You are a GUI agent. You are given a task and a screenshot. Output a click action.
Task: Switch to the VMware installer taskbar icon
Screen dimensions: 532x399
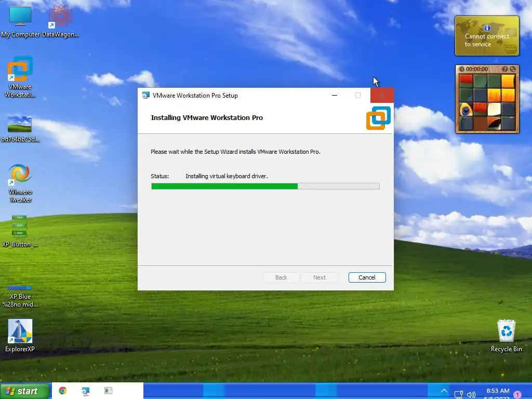point(86,391)
